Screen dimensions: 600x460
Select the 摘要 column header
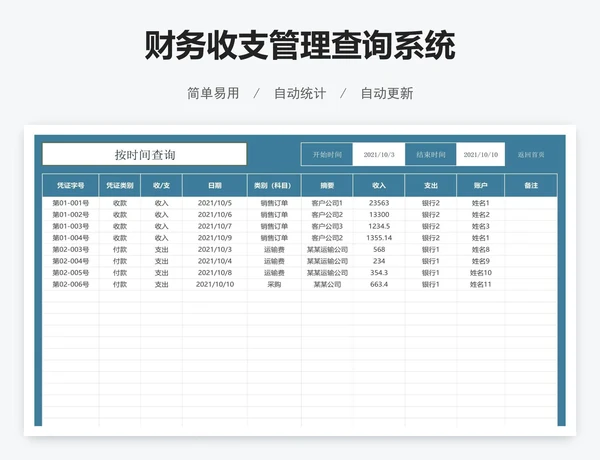tap(327, 186)
